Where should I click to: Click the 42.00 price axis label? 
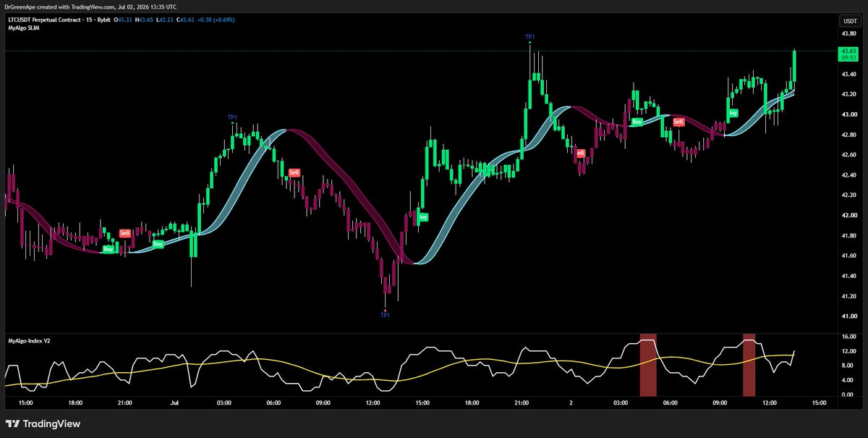point(848,216)
